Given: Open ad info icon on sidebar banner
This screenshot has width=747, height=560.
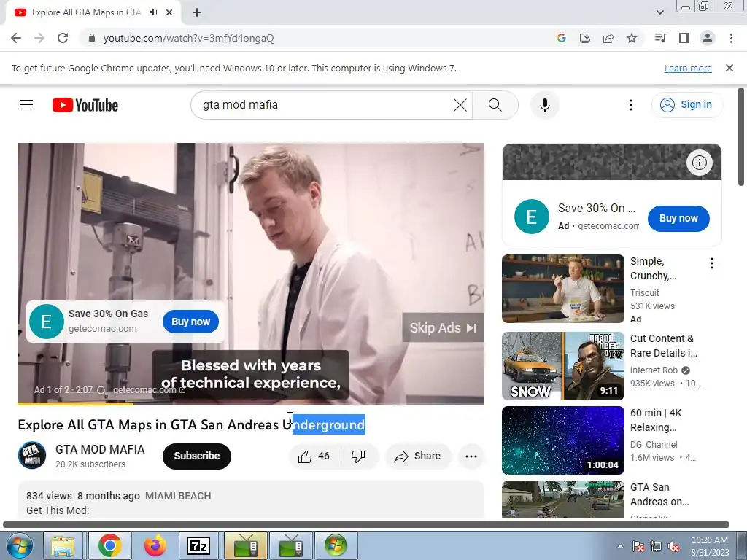Looking at the screenshot, I should click(x=699, y=163).
